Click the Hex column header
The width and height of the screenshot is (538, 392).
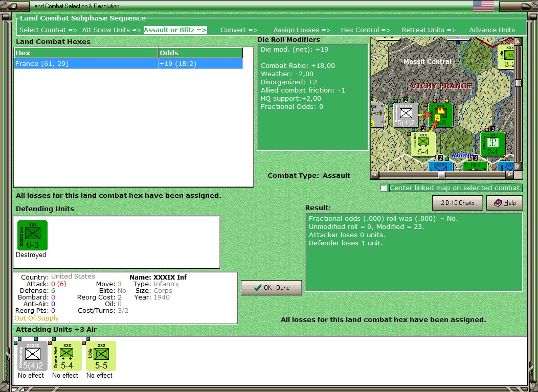coord(86,53)
